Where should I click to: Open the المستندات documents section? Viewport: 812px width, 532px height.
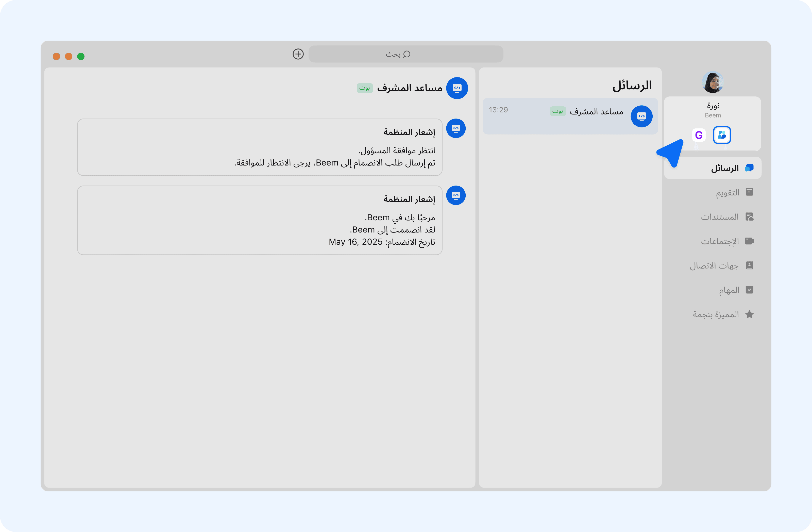(720, 217)
